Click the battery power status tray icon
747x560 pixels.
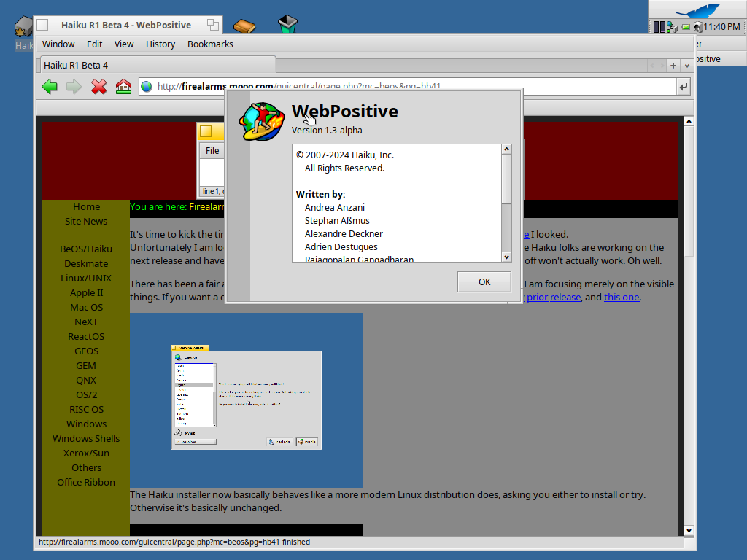[x=686, y=27]
